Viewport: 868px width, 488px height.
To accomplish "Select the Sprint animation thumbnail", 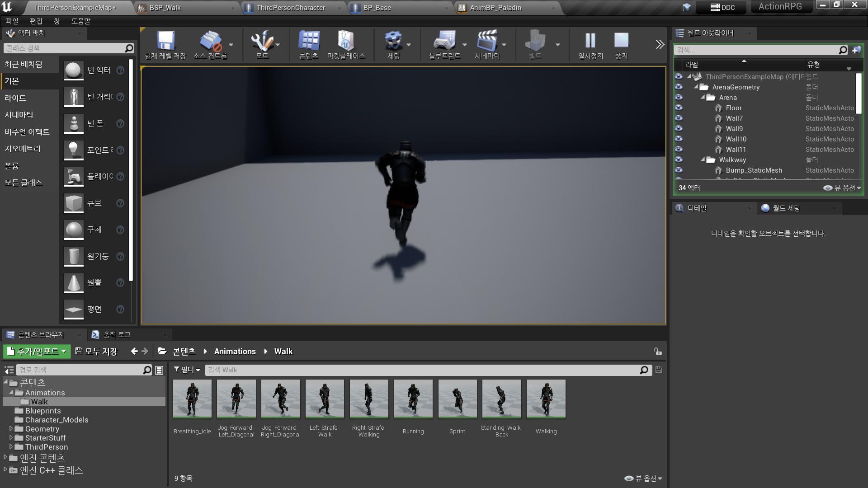I will coord(457,399).
